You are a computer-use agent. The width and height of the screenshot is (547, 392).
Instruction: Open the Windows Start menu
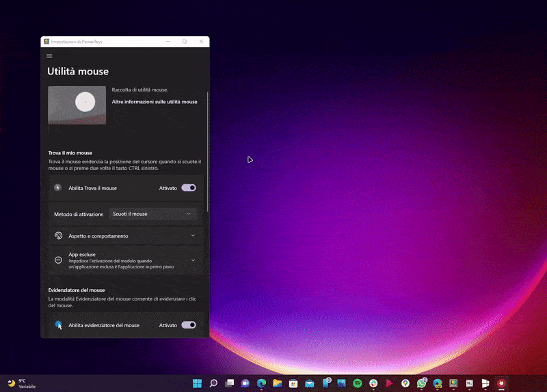pos(197,384)
